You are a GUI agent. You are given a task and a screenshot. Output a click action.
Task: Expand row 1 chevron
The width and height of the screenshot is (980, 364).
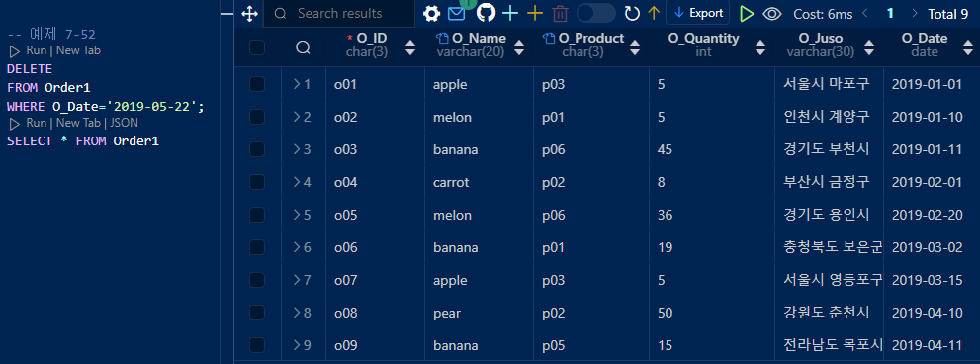[x=297, y=84]
